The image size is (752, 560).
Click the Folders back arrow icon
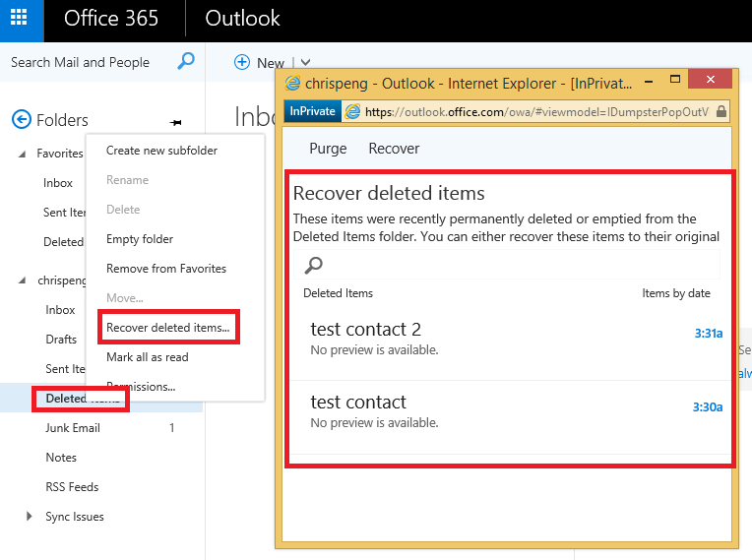point(21,119)
